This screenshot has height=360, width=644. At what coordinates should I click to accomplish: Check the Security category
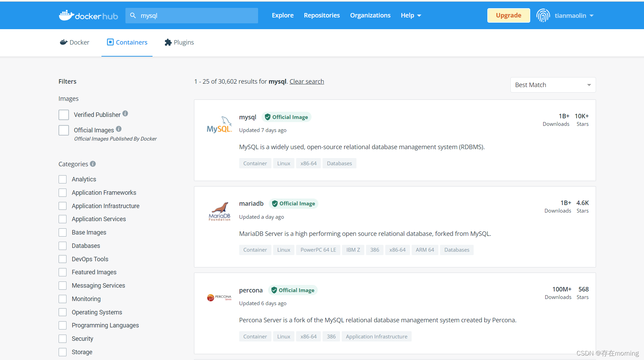(62, 339)
